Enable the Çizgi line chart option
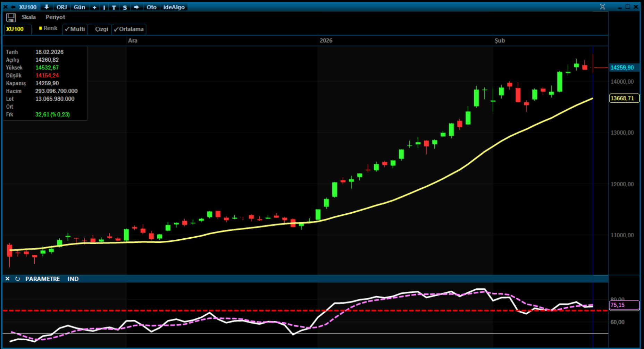This screenshot has width=644, height=349. (101, 29)
